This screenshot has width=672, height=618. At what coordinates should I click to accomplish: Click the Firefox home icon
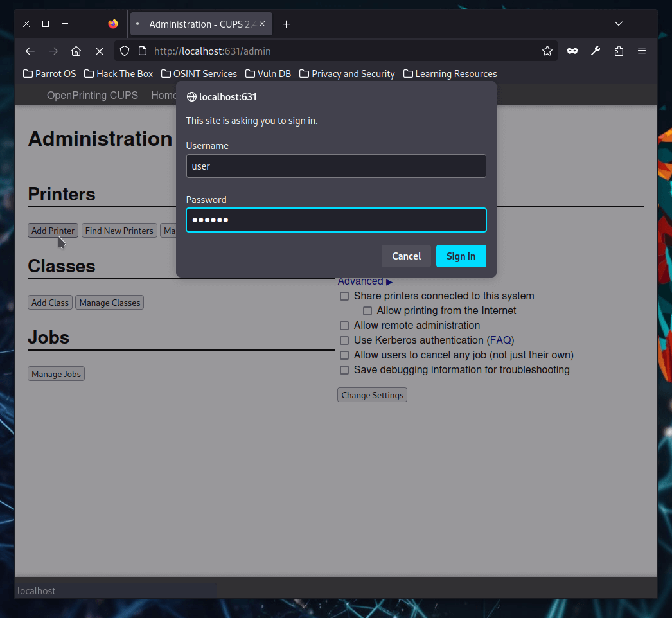coord(76,51)
